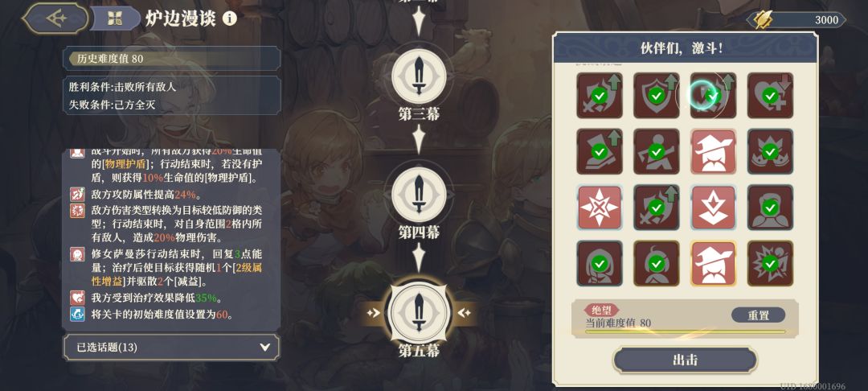Select the 第四幕 sword stage node
Screen dimensions: 868x391
click(x=419, y=195)
